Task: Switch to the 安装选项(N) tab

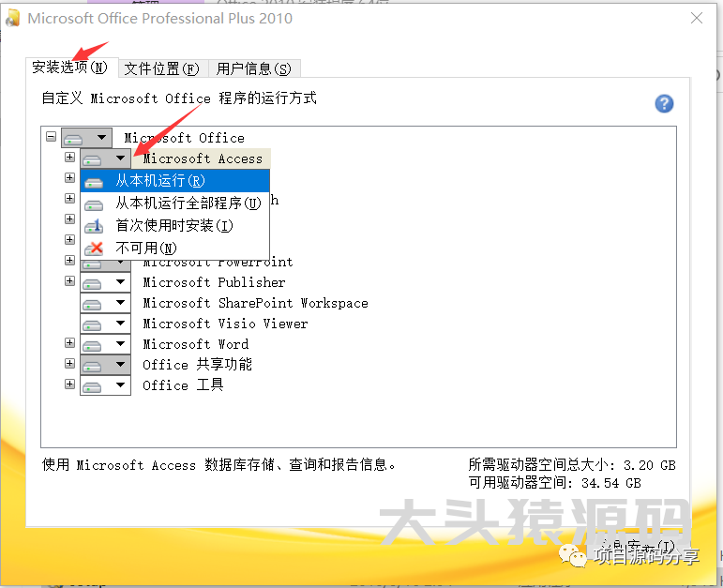Action: pos(70,68)
